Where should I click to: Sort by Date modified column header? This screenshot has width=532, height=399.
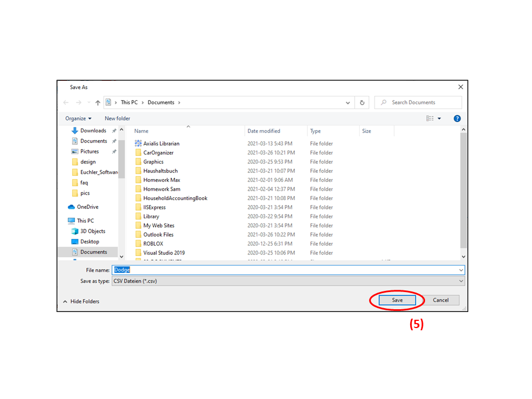[264, 131]
